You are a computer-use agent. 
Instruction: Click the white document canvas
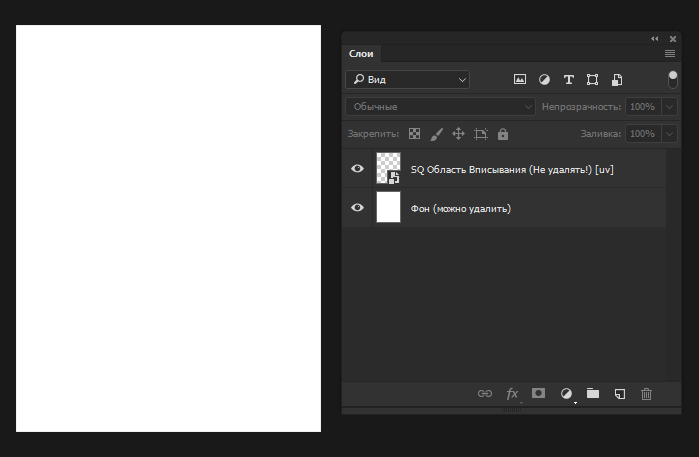click(x=169, y=228)
